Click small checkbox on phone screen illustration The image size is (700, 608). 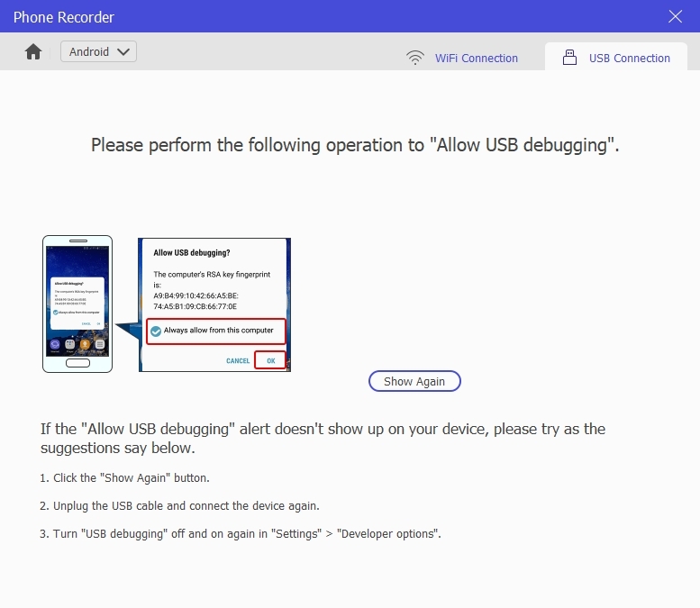pyautogui.click(x=57, y=312)
